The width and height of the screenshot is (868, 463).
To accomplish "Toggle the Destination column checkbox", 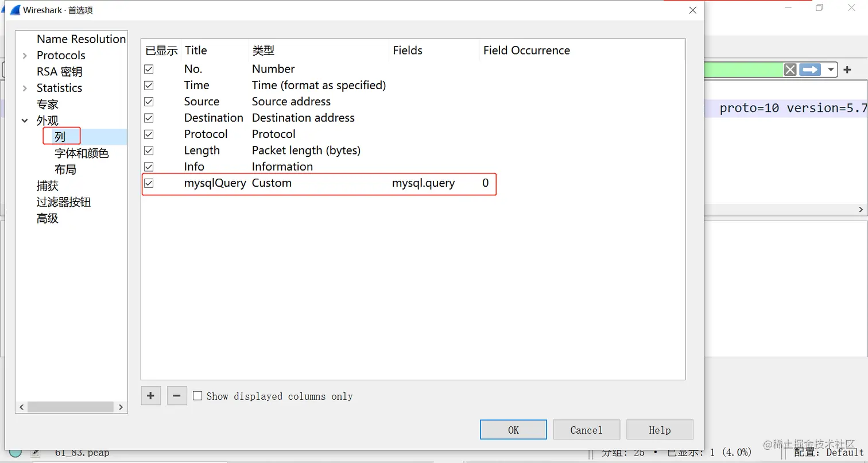I will (149, 118).
